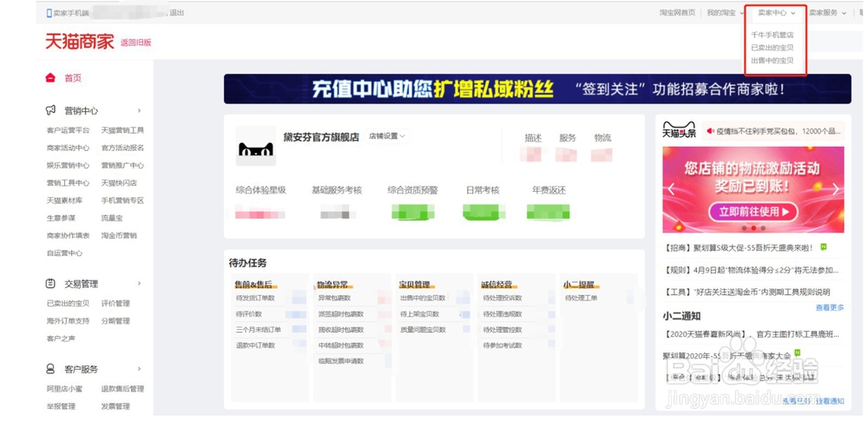
Task: Open 自运营中心 link
Action: pos(65,253)
